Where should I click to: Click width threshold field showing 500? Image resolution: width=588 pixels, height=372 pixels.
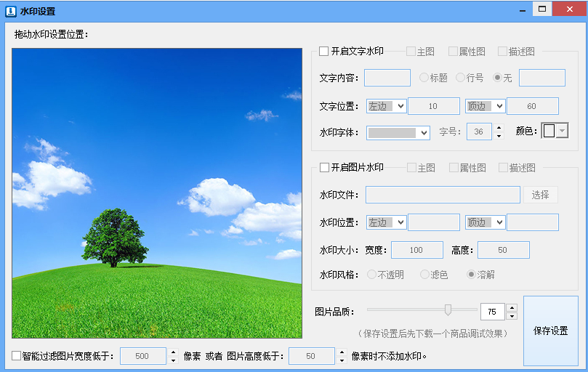pyautogui.click(x=143, y=356)
